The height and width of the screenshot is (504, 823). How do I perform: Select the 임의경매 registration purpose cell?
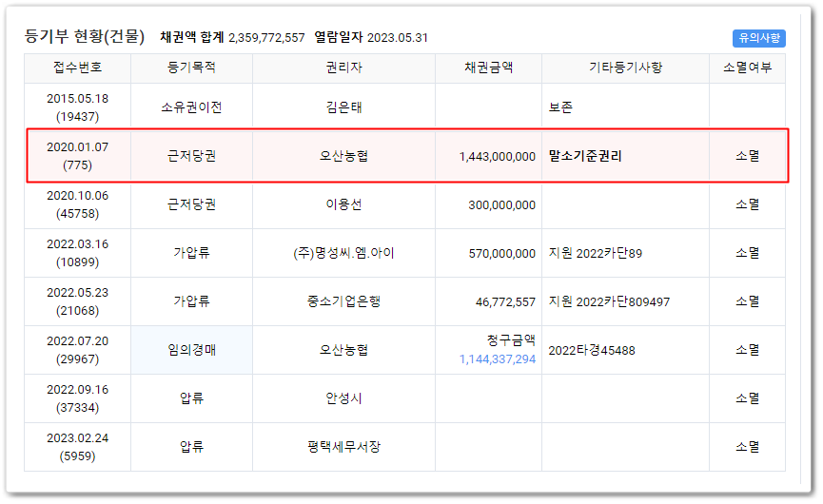tap(191, 350)
